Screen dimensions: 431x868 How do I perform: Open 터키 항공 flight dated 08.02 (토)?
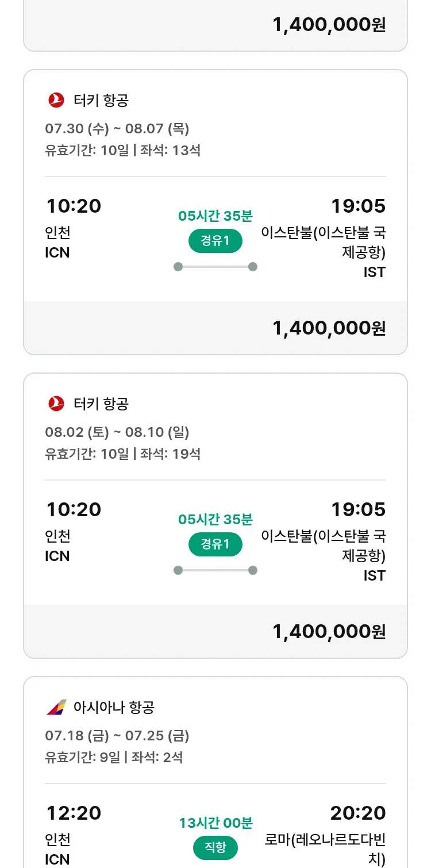coord(215,516)
